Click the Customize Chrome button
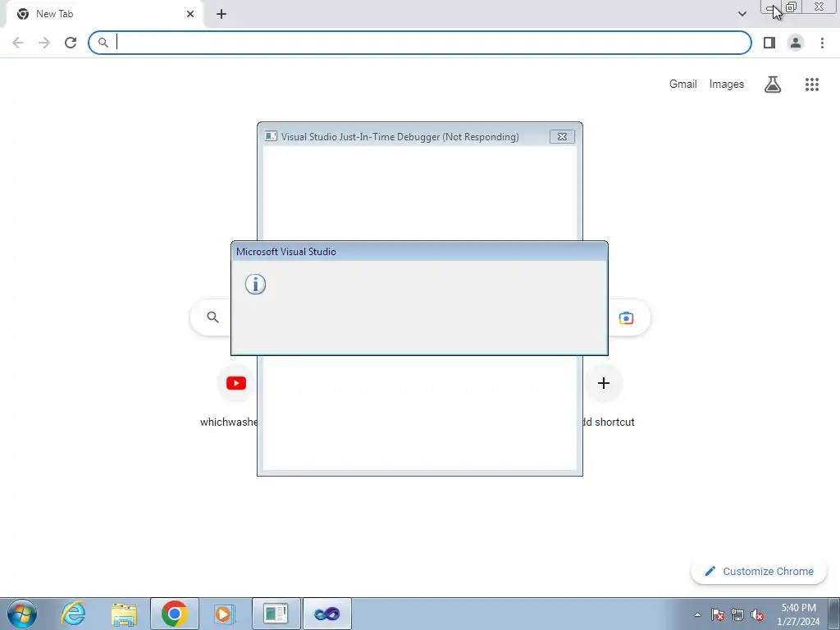840x630 pixels. click(x=759, y=571)
